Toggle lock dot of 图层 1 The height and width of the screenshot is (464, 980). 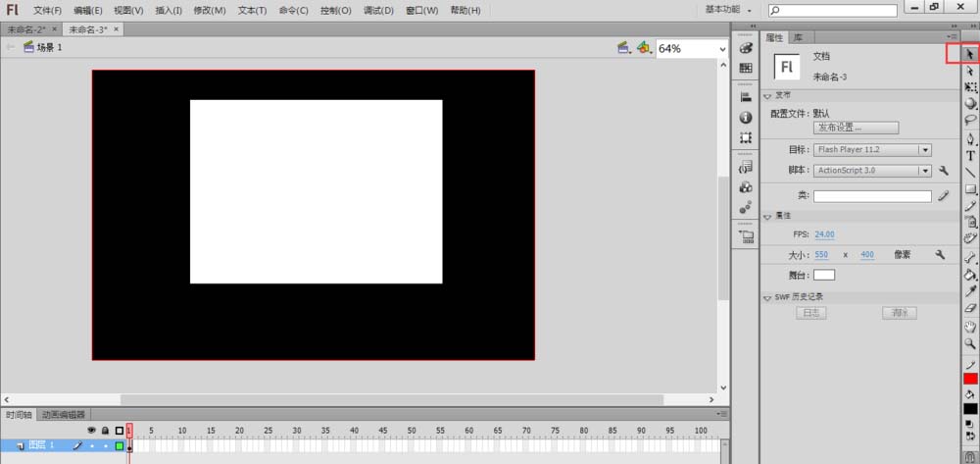pos(105,446)
